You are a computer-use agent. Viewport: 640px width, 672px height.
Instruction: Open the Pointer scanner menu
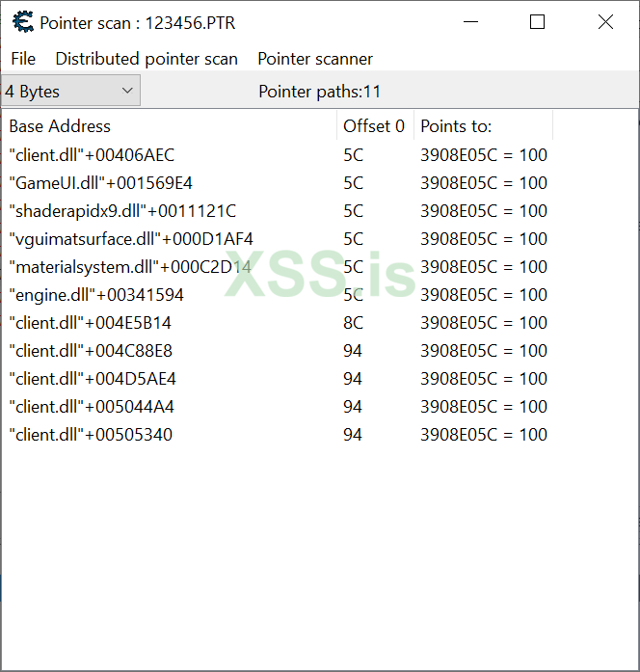[x=315, y=59]
